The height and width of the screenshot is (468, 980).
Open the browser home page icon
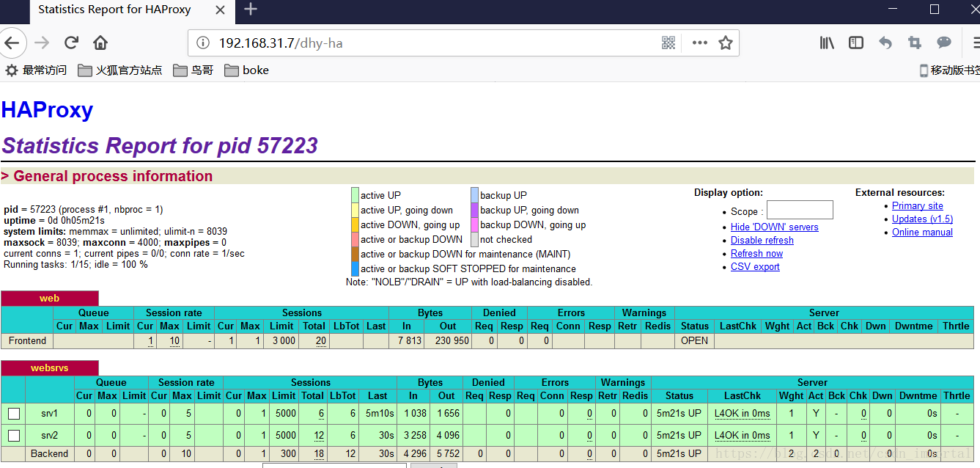[100, 43]
